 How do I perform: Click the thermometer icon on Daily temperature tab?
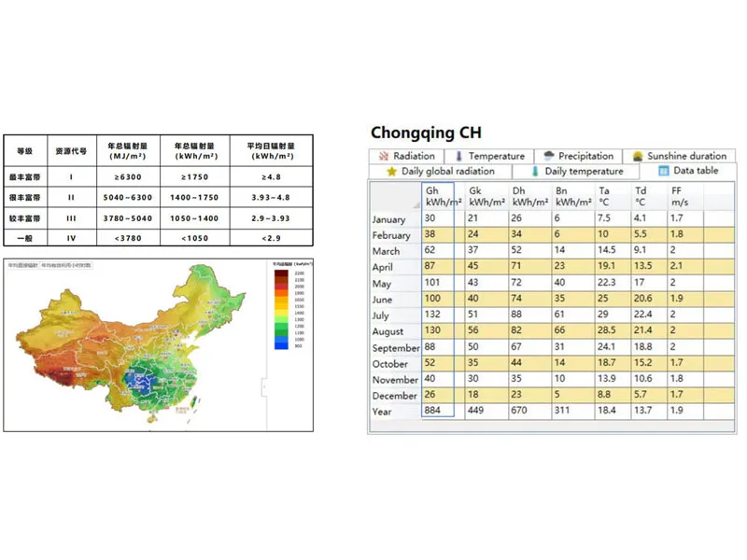coord(535,172)
